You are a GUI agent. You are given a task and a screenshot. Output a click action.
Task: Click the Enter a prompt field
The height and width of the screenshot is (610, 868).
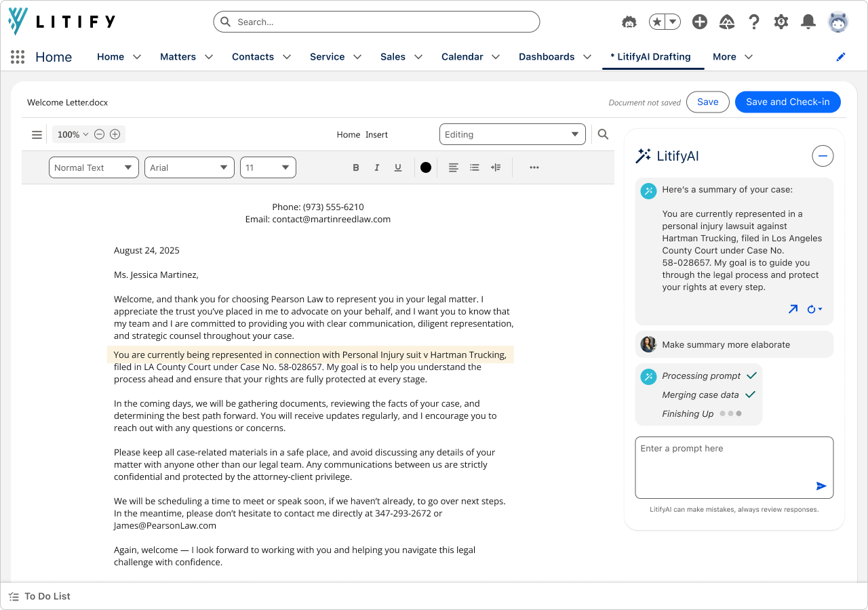tap(734, 468)
